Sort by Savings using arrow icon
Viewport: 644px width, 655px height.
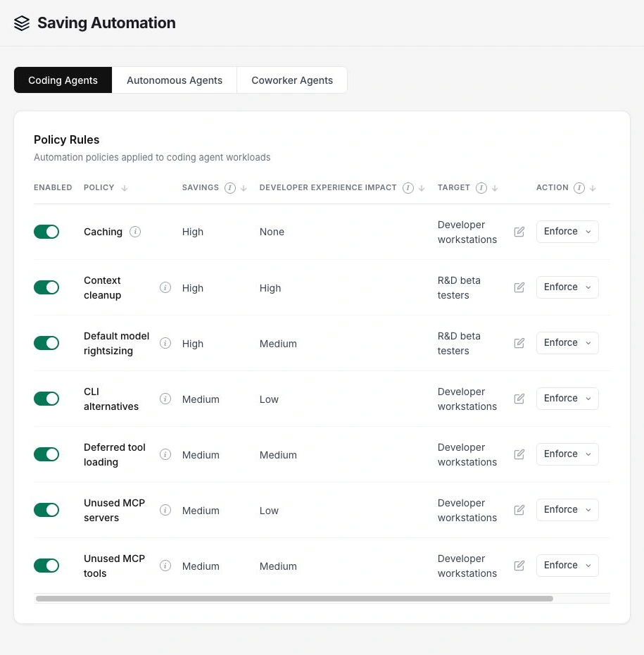[244, 188]
